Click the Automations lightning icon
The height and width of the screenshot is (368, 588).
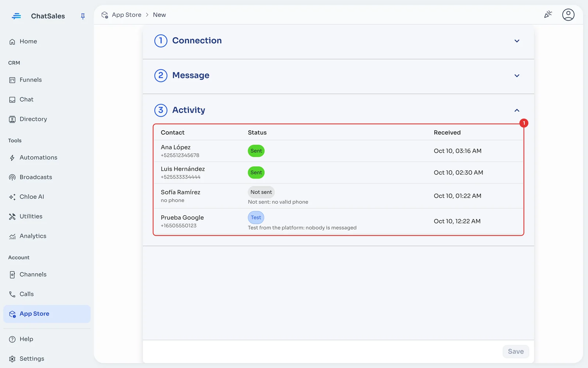tap(12, 158)
